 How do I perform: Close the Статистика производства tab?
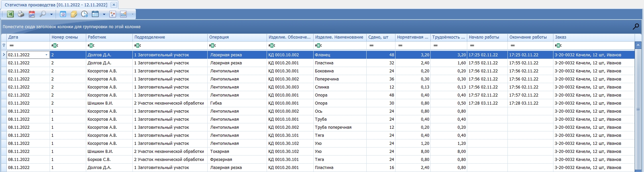[114, 5]
